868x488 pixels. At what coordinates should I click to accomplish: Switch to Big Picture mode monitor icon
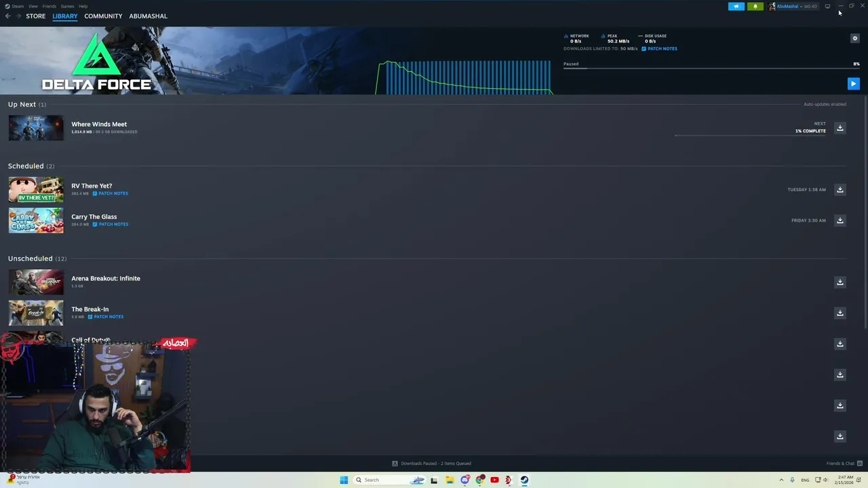point(827,6)
